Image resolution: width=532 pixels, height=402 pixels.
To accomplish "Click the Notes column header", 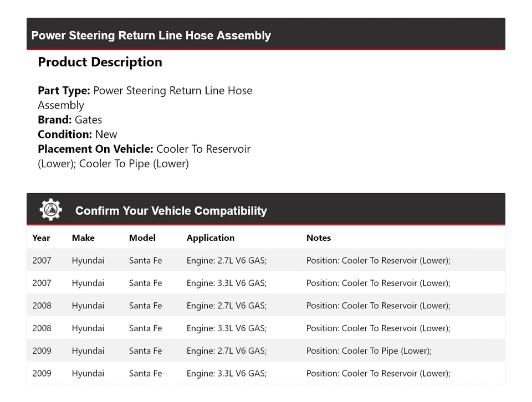I will point(319,238).
